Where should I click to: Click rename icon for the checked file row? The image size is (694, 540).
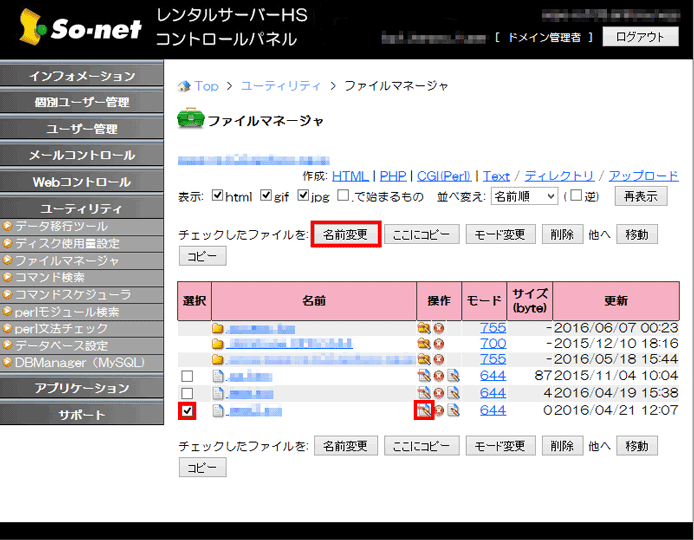click(x=424, y=410)
